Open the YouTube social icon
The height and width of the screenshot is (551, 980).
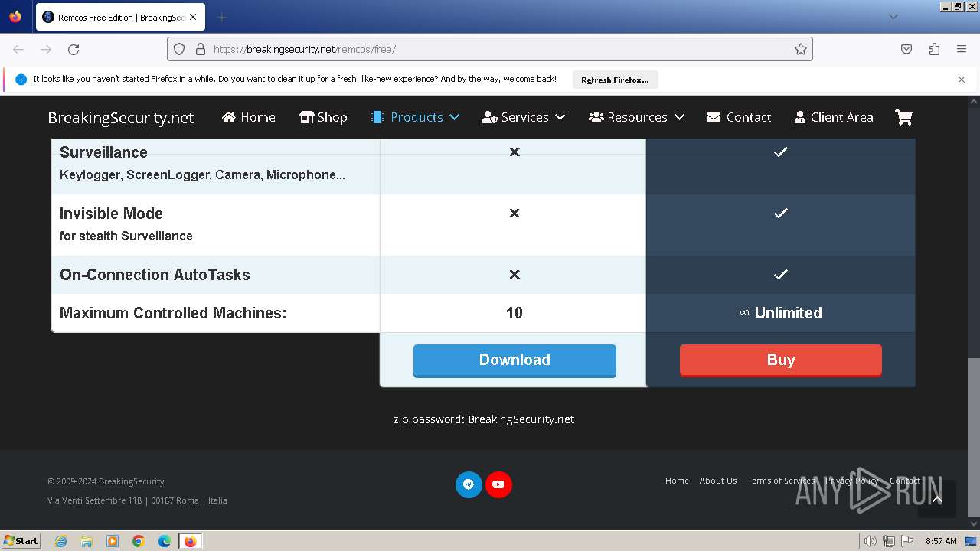tap(498, 484)
